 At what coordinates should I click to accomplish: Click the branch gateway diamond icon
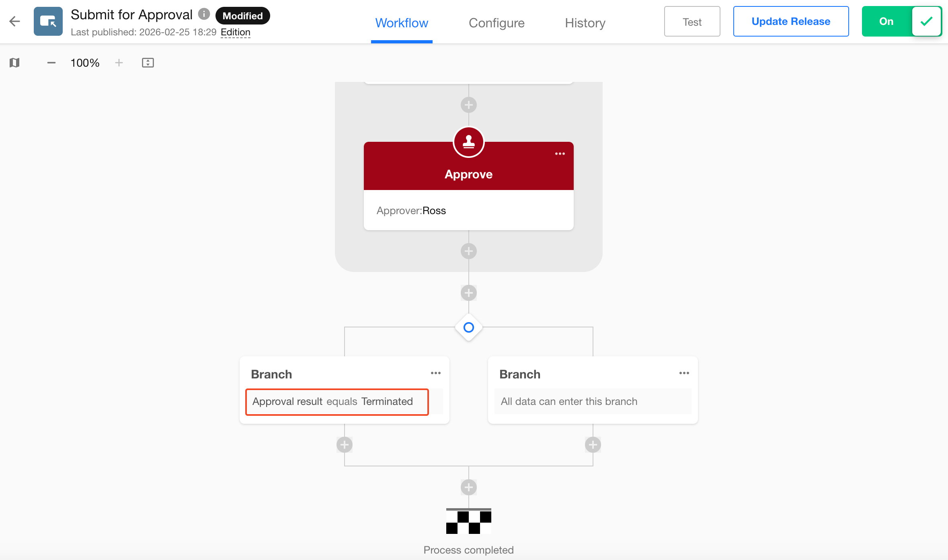(x=468, y=327)
